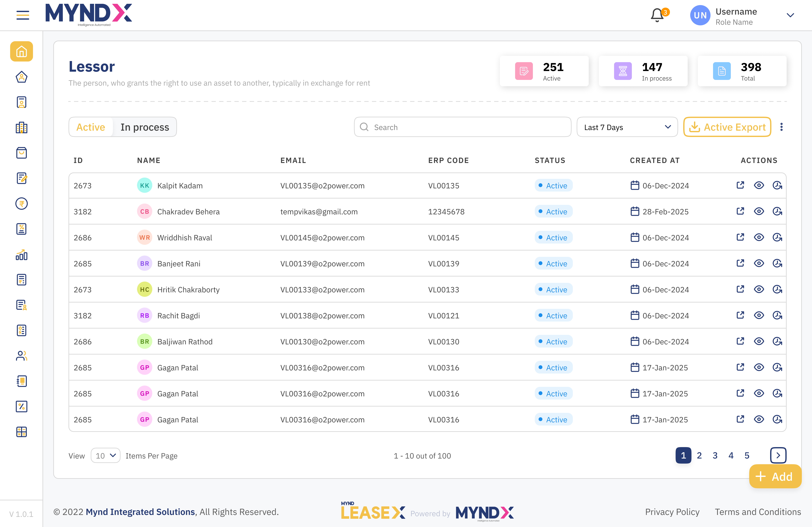Expand the items per page dropdown
The height and width of the screenshot is (527, 812).
(x=105, y=455)
